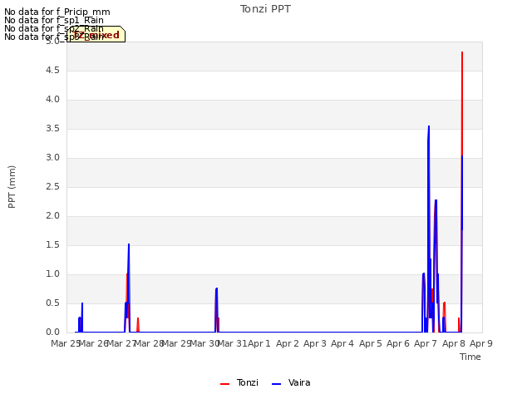Click the Apr 3 x-axis tick label

point(315,343)
